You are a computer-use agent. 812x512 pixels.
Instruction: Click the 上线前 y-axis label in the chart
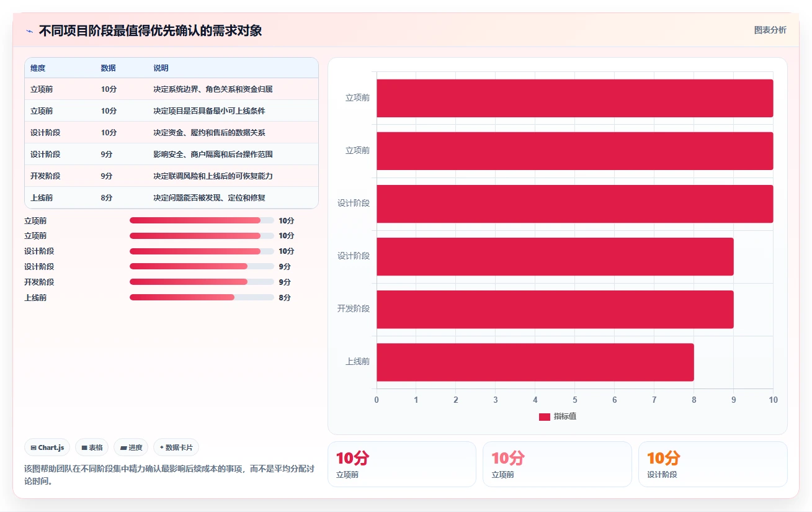pos(357,361)
